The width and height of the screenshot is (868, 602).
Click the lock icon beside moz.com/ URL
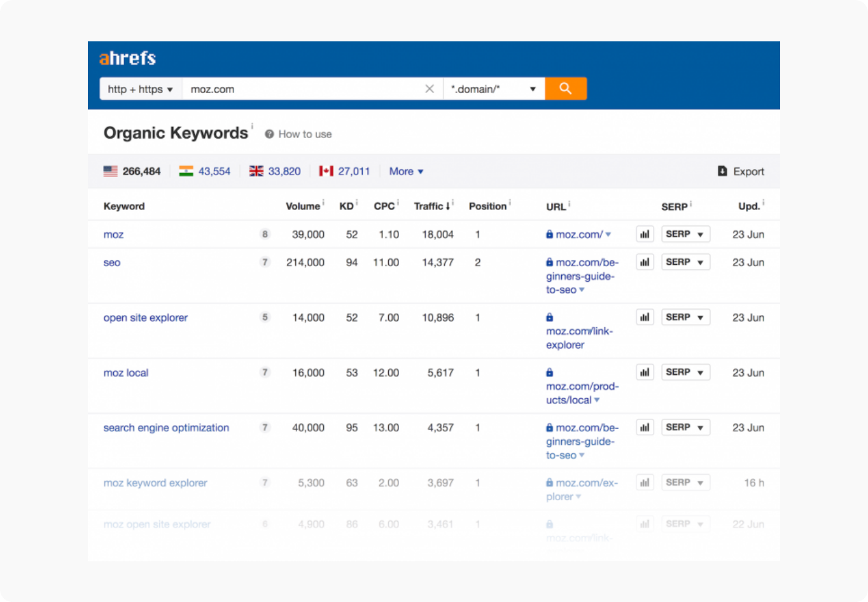point(550,234)
